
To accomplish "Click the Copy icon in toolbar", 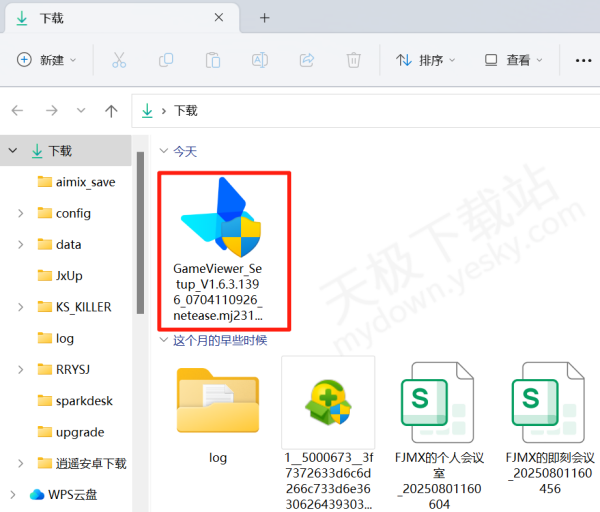I will (x=166, y=60).
